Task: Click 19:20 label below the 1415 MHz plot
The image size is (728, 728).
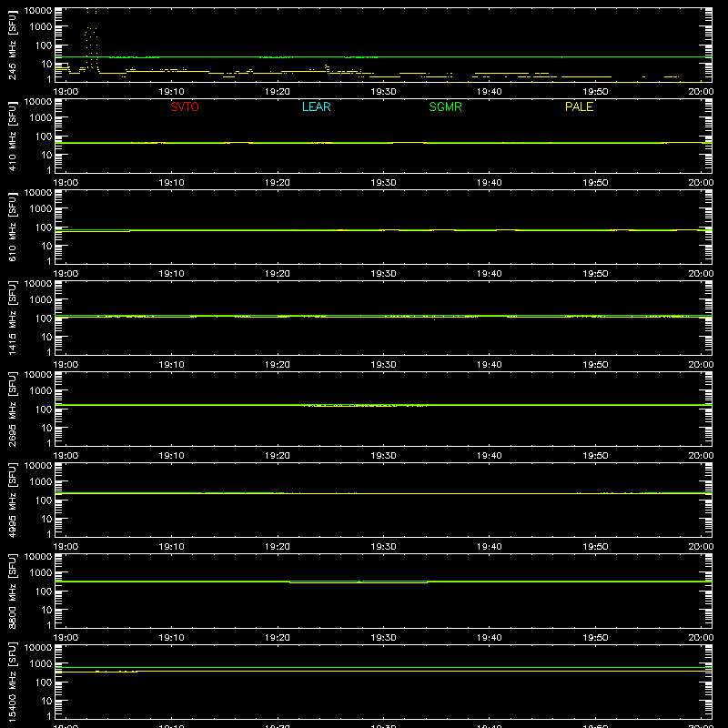Action: click(278, 365)
